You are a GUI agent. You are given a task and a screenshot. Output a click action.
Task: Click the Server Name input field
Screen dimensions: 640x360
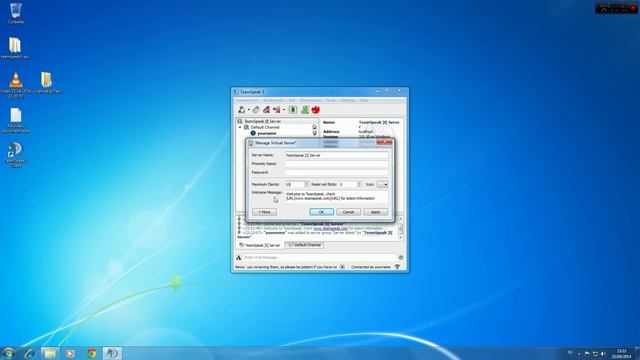[x=336, y=155]
